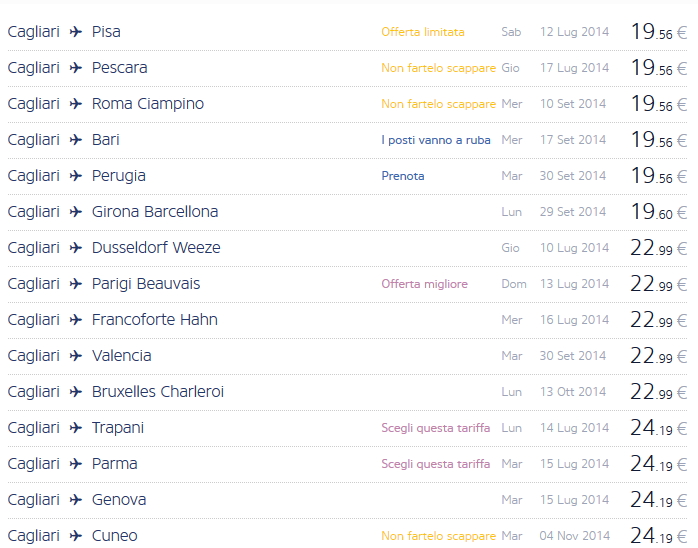Image resolution: width=698 pixels, height=548 pixels.
Task: Click the airplane icon beside Pescara
Action: point(76,68)
